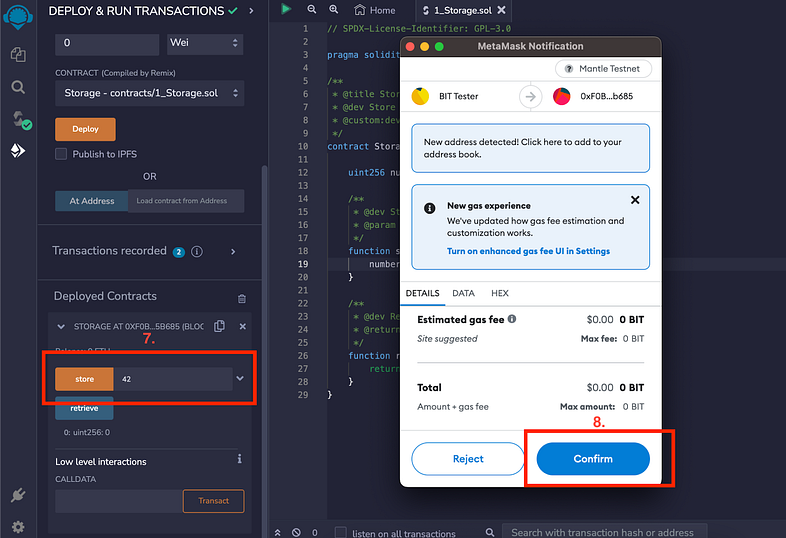This screenshot has width=786, height=538.
Task: Open the Settings gear icon in sidebar
Action: (18, 526)
